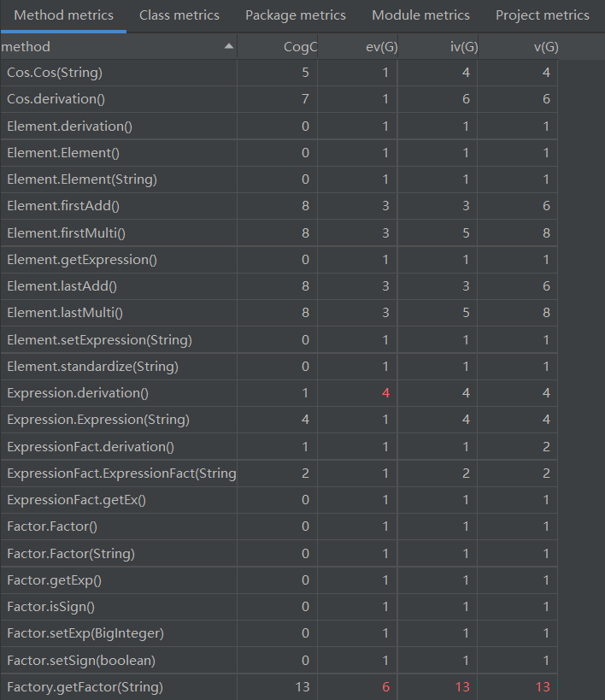This screenshot has height=700, width=605.
Task: Click the Factory.getFactor(String) row
Action: click(x=85, y=686)
